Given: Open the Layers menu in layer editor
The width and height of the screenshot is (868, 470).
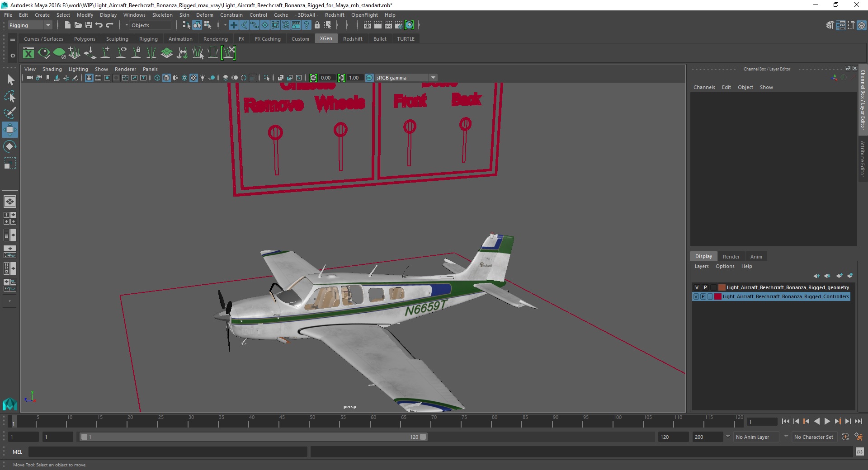Looking at the screenshot, I should 702,266.
